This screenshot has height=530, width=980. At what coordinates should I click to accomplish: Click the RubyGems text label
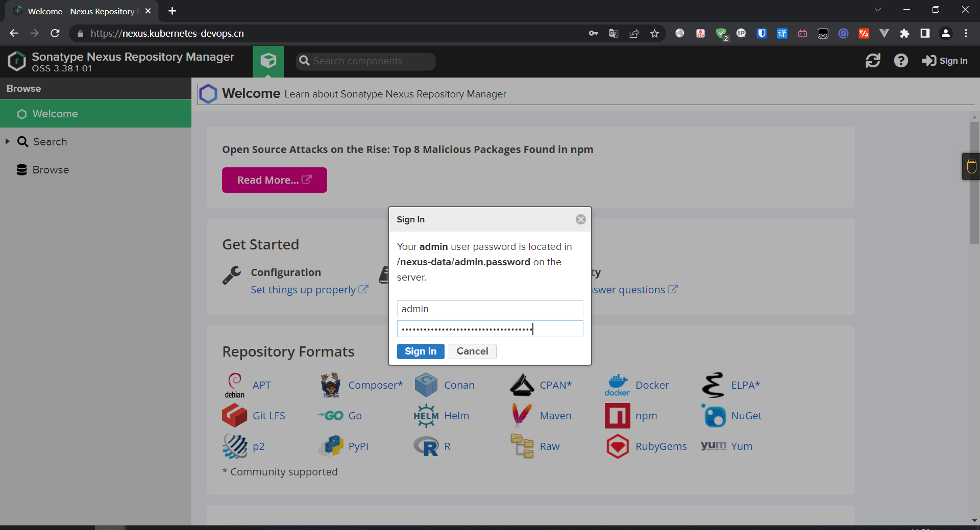coord(661,446)
